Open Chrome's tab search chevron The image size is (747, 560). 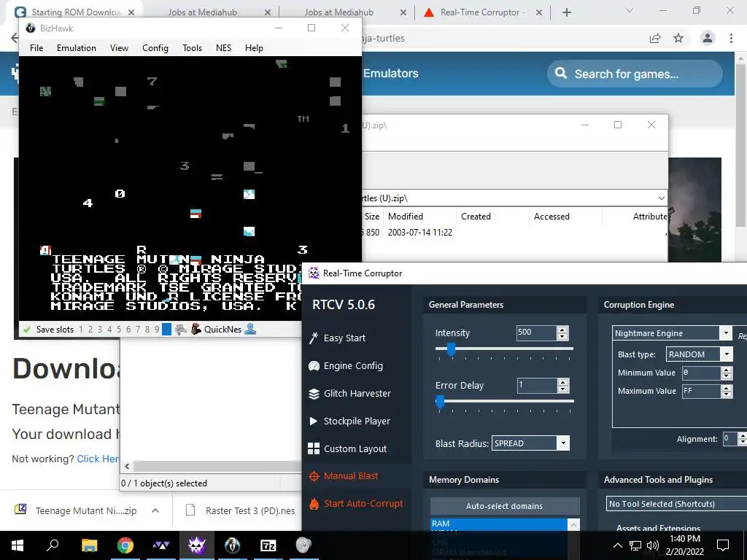630,10
